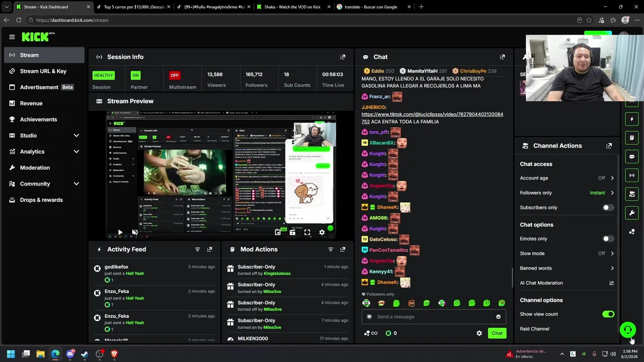Pop out the Chat panel
Viewport: 644px width, 362px height.
pos(502,57)
